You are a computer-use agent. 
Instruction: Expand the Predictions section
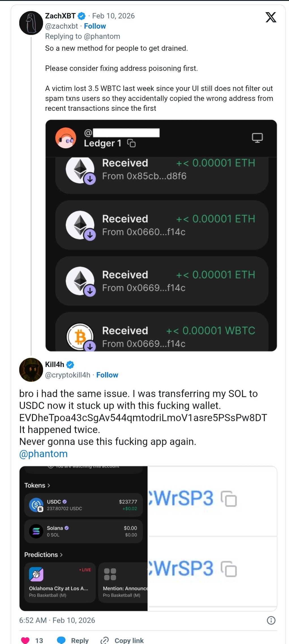click(42, 555)
